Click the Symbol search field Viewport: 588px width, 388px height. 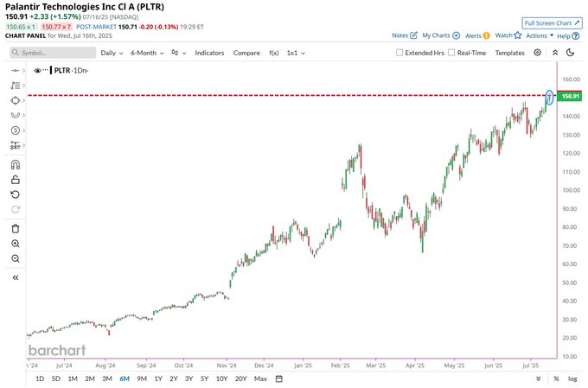tap(52, 53)
